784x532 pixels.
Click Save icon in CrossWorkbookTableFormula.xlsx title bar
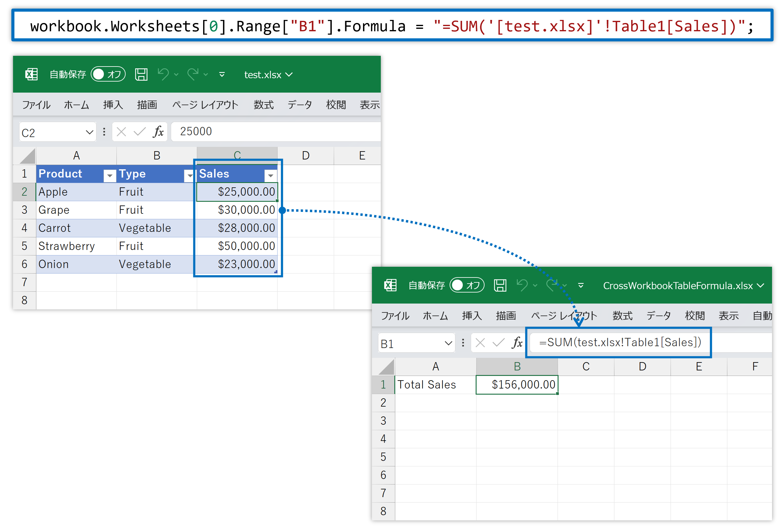[500, 285]
